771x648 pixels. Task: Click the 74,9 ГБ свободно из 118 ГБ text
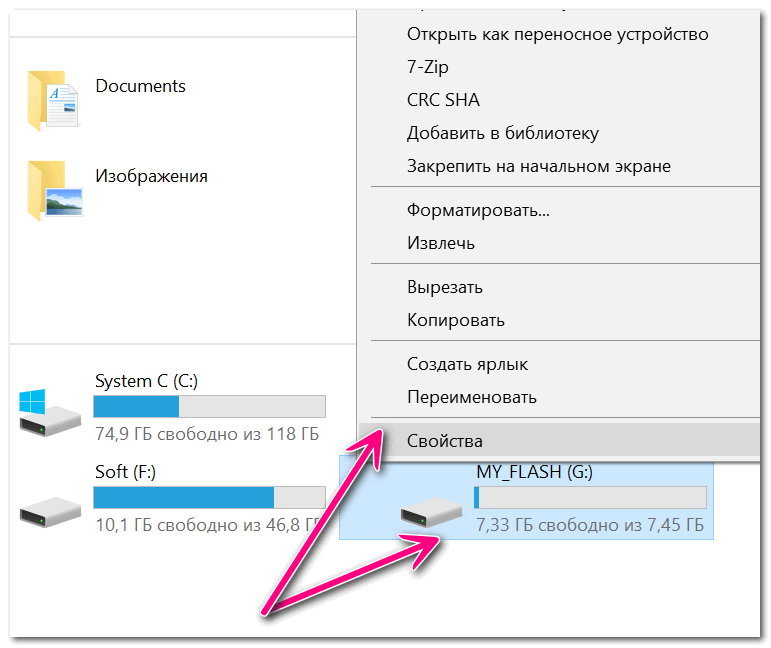click(207, 434)
